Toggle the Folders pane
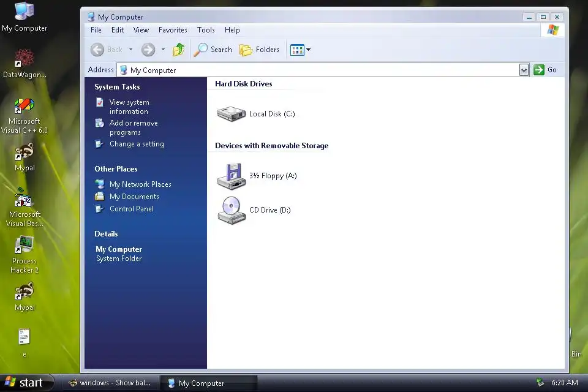 [x=260, y=50]
